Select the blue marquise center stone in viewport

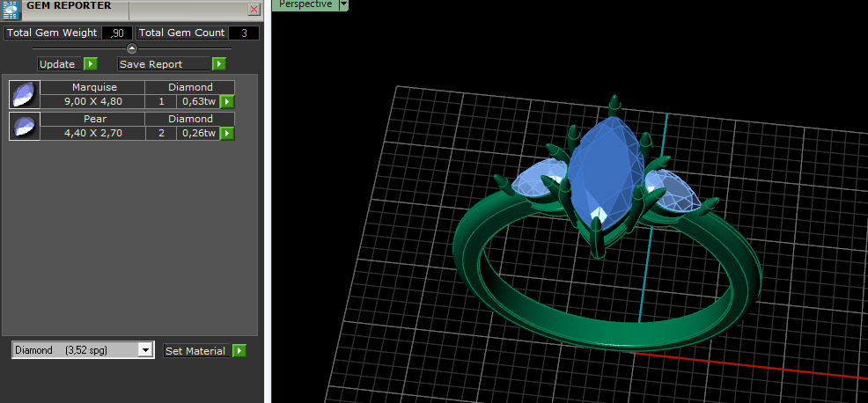click(607, 172)
